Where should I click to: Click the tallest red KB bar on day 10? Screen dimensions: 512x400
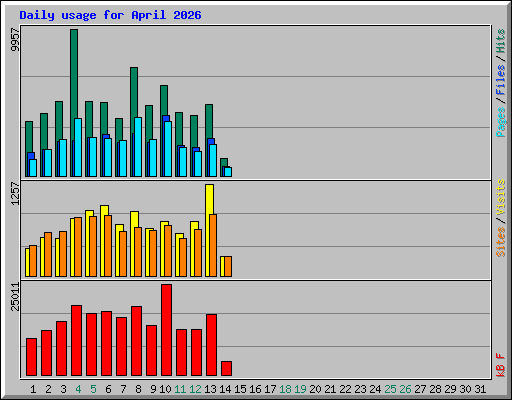coord(166,330)
